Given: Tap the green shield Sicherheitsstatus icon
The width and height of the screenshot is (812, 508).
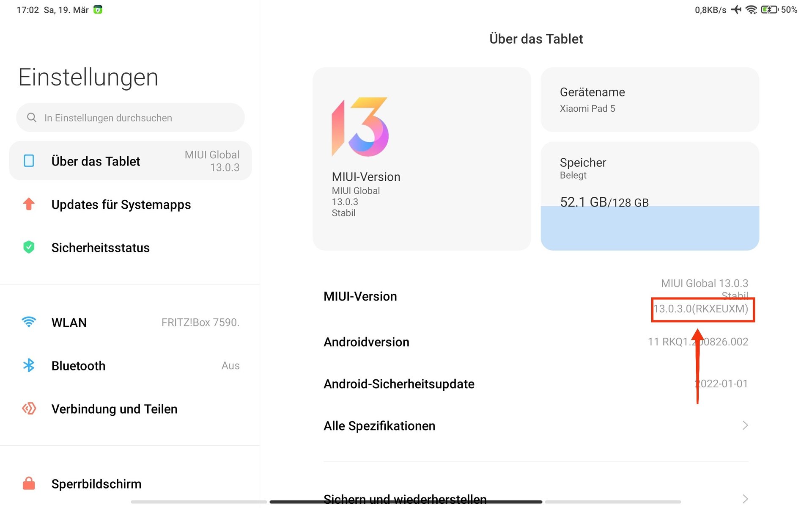Looking at the screenshot, I should 29,247.
